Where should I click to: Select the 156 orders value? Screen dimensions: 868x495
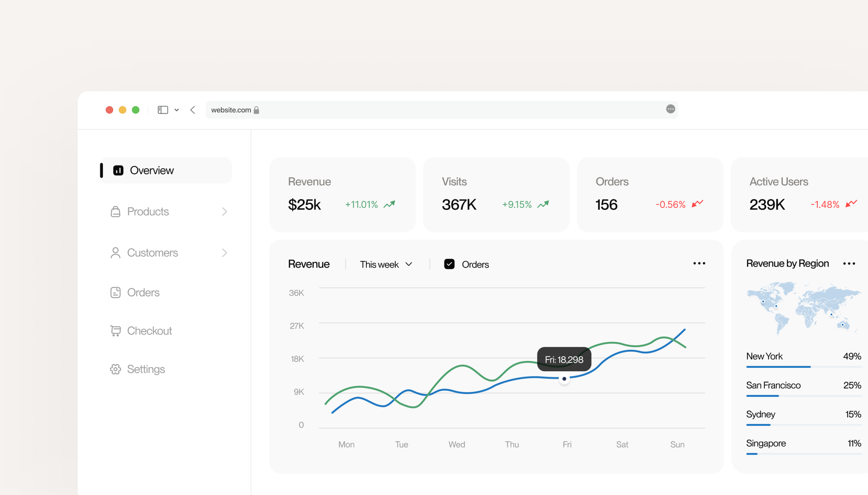coord(606,205)
